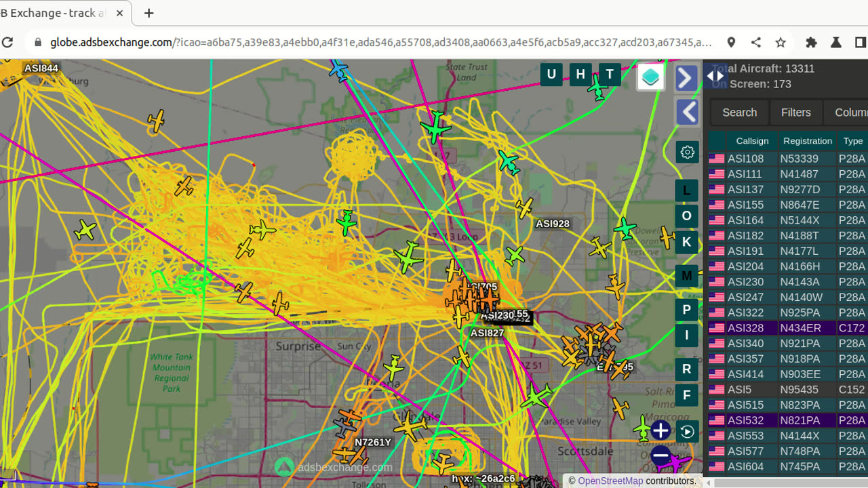This screenshot has width=868, height=488.
Task: Select registration N921PA entry
Action: (x=800, y=344)
